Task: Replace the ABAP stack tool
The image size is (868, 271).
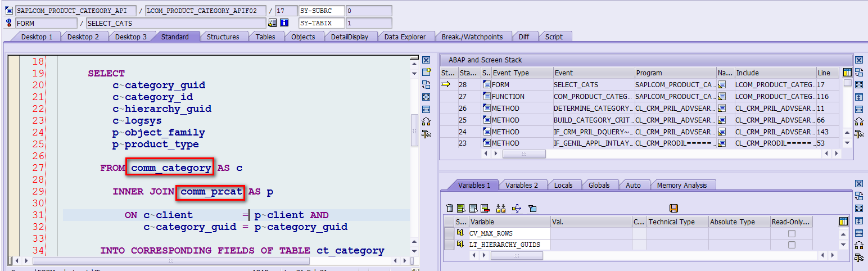Action: [x=858, y=72]
